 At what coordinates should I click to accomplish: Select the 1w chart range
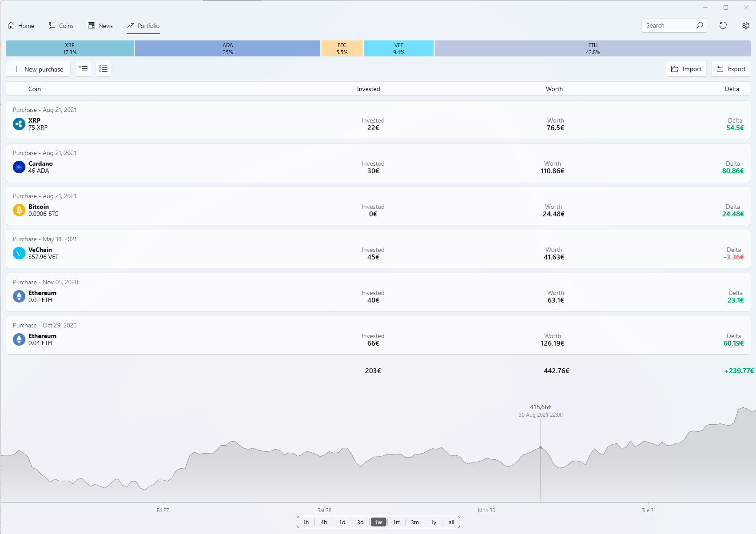click(x=378, y=522)
